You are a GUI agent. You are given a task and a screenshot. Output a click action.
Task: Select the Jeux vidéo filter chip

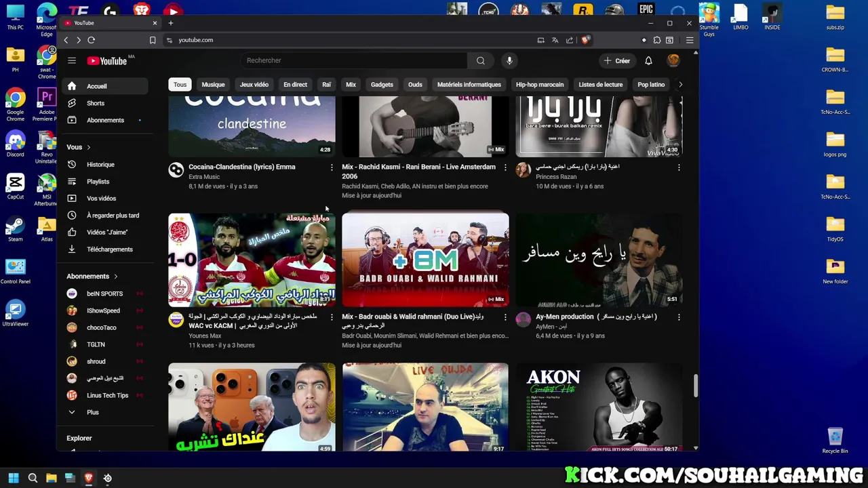point(254,85)
